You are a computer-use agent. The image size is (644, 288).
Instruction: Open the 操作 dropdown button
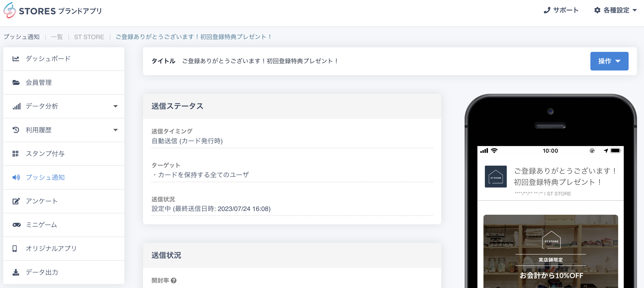coord(609,61)
